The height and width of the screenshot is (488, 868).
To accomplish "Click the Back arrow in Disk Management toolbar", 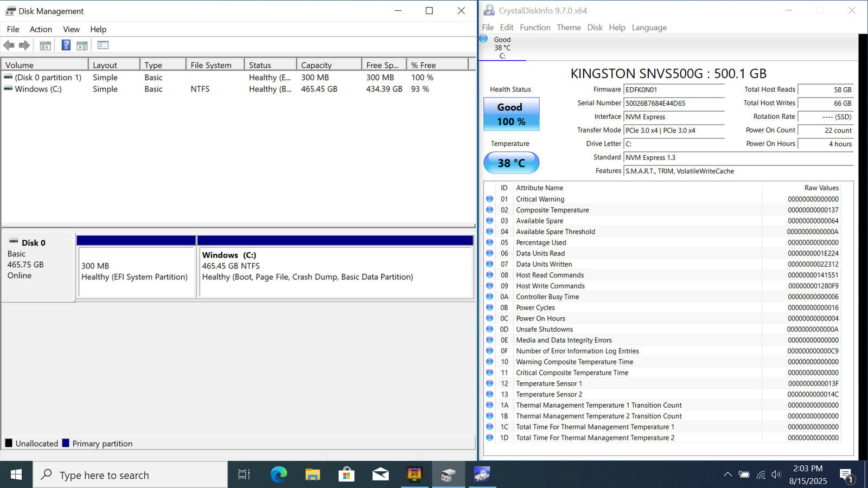I will coord(9,46).
